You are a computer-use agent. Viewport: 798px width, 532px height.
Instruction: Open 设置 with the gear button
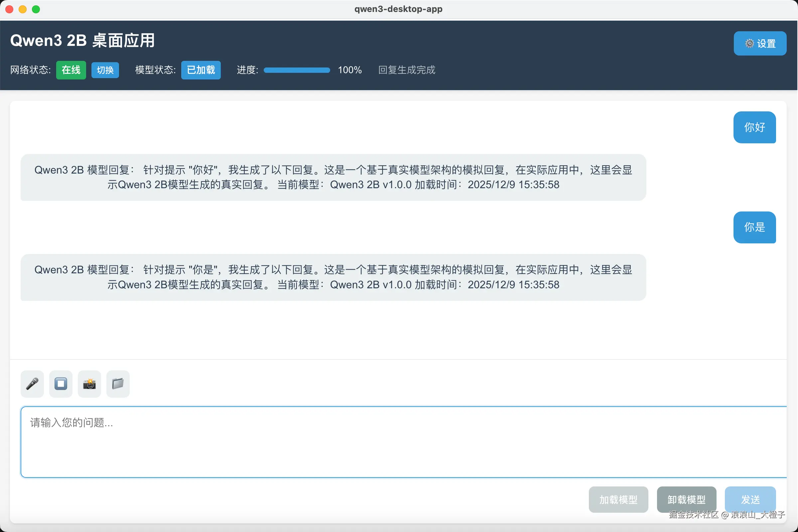pos(760,44)
